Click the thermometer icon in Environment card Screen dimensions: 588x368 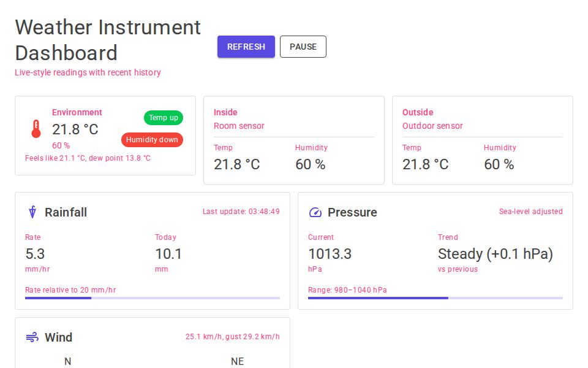click(37, 128)
